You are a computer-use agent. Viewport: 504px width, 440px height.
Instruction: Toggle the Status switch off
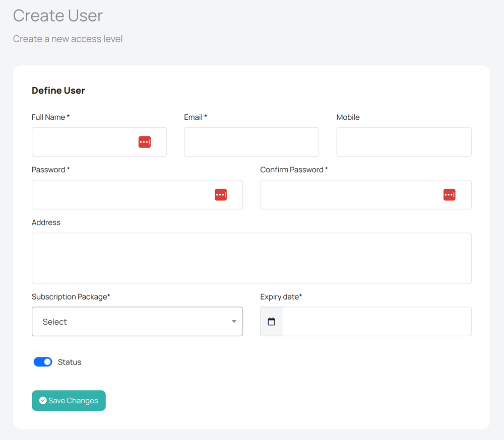click(x=43, y=362)
